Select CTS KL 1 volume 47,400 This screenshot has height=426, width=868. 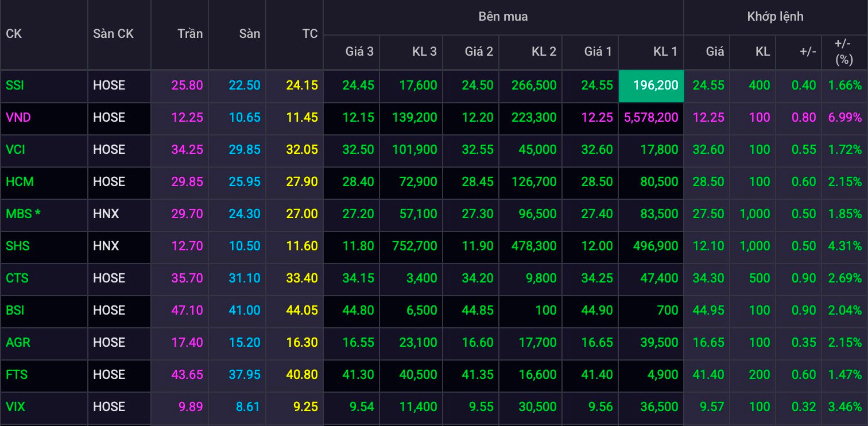tap(659, 278)
